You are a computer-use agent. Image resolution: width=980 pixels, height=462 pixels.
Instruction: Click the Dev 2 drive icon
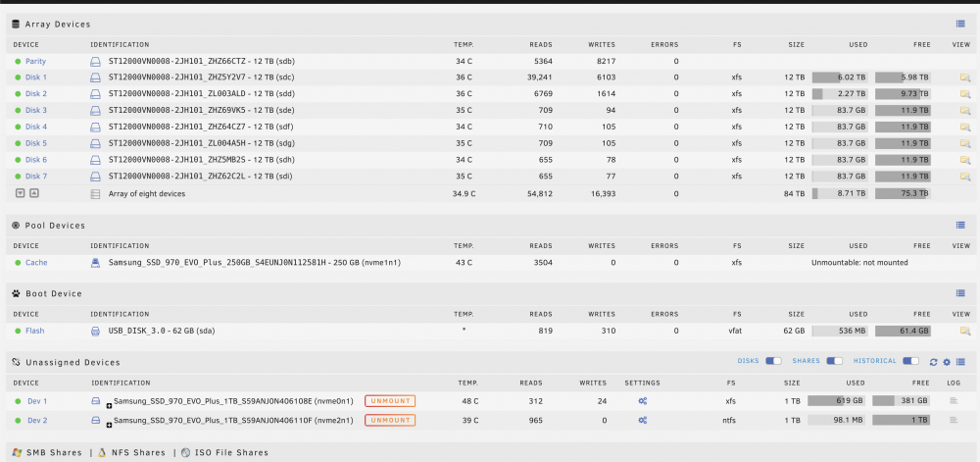point(96,421)
